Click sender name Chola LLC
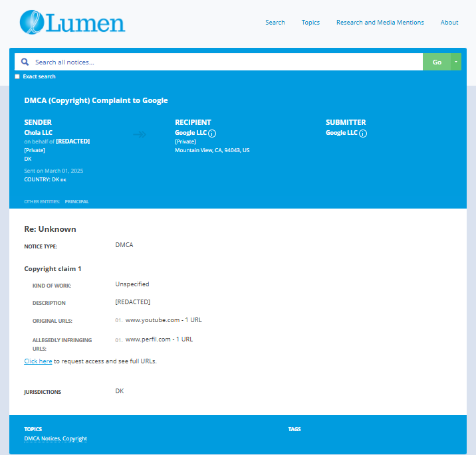 pyautogui.click(x=39, y=133)
